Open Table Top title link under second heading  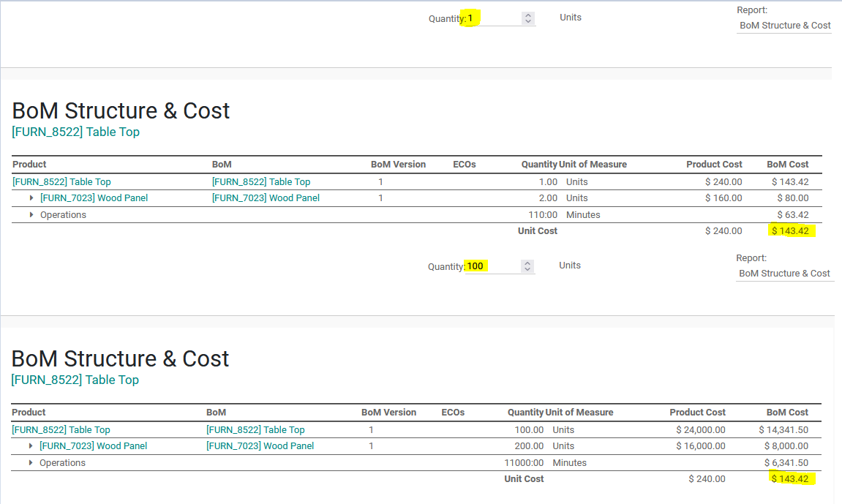pyautogui.click(x=75, y=380)
